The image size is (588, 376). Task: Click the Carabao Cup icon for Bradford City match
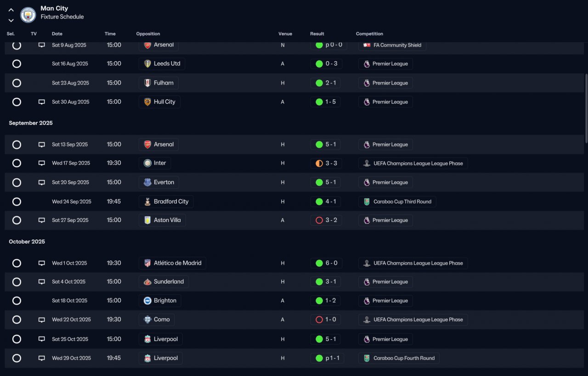click(x=367, y=202)
